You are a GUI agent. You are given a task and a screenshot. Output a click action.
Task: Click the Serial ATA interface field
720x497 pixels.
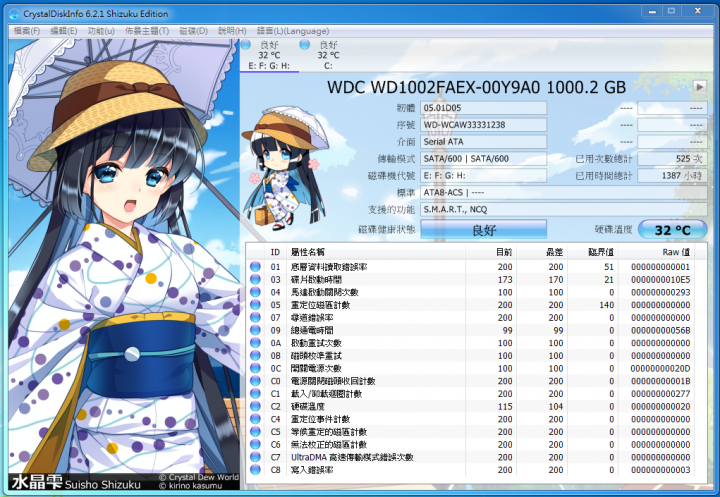pos(484,141)
